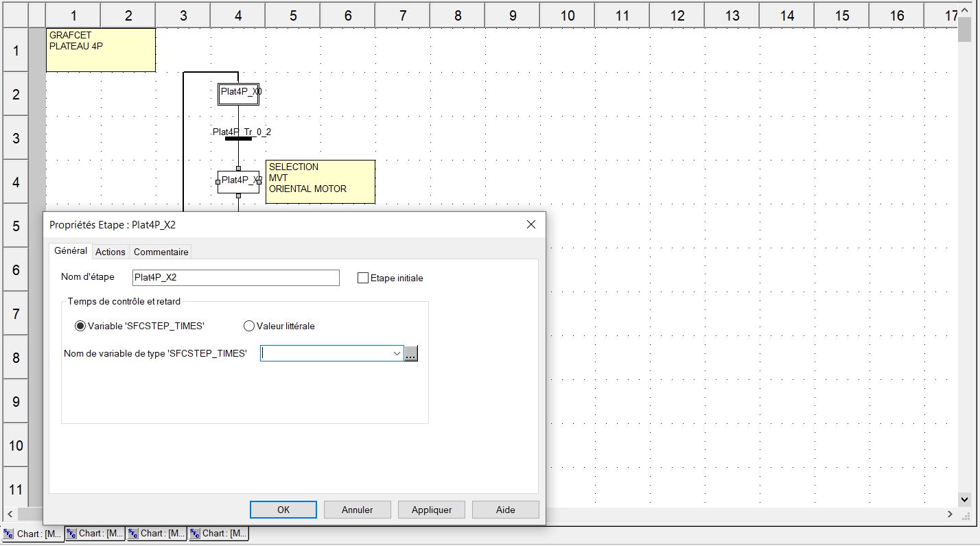Switch to the Actions tab
The image size is (980, 546).
point(110,252)
